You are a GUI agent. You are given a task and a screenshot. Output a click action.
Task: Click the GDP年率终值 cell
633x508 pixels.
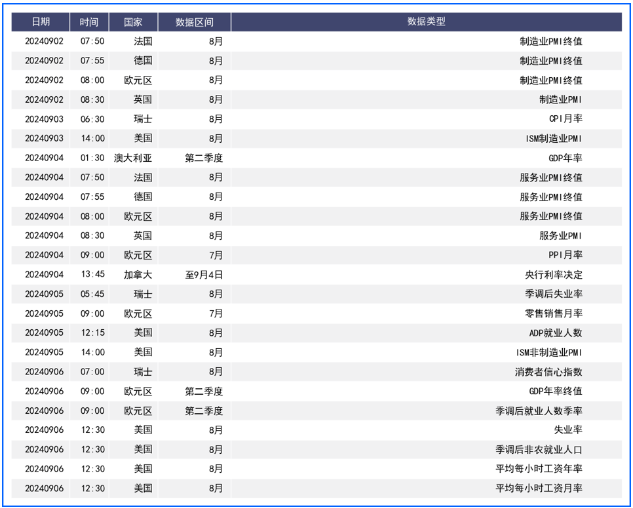coord(555,391)
